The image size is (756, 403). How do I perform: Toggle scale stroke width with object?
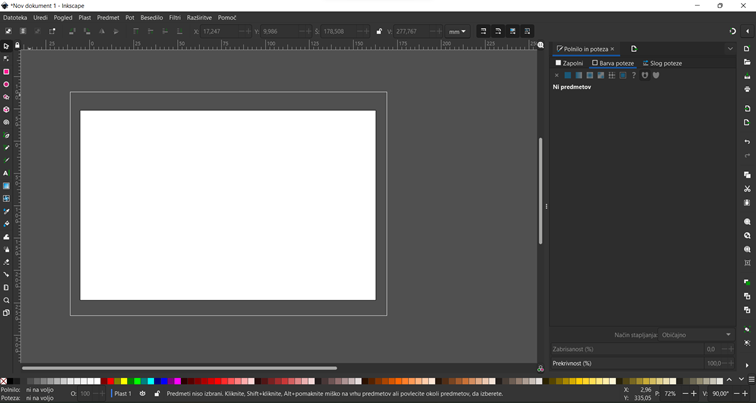[484, 31]
